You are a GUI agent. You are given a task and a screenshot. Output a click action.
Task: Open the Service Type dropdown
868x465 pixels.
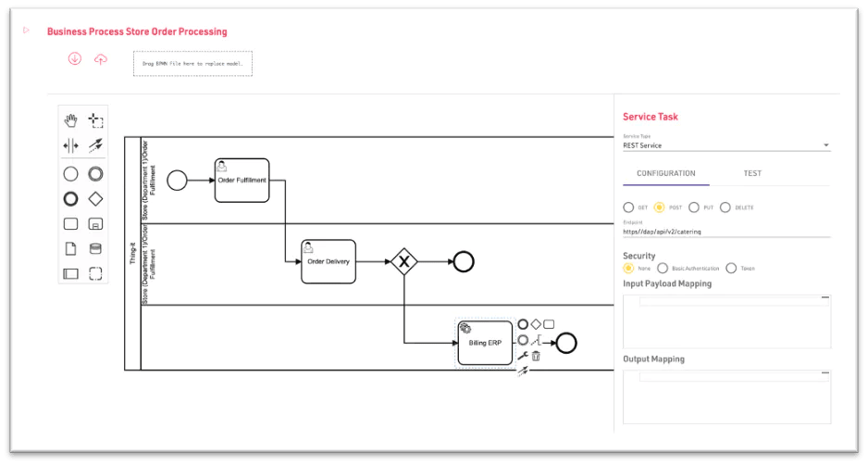coord(726,145)
